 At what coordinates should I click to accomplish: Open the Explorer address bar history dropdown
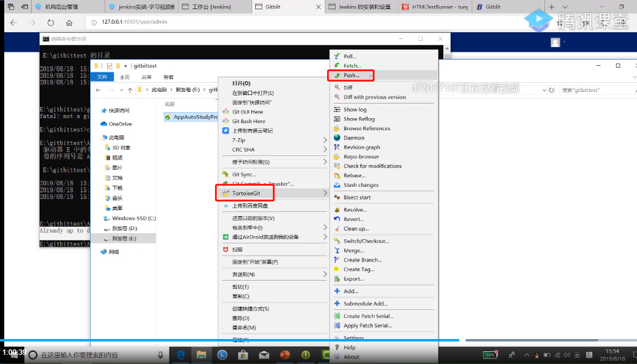pos(544,90)
